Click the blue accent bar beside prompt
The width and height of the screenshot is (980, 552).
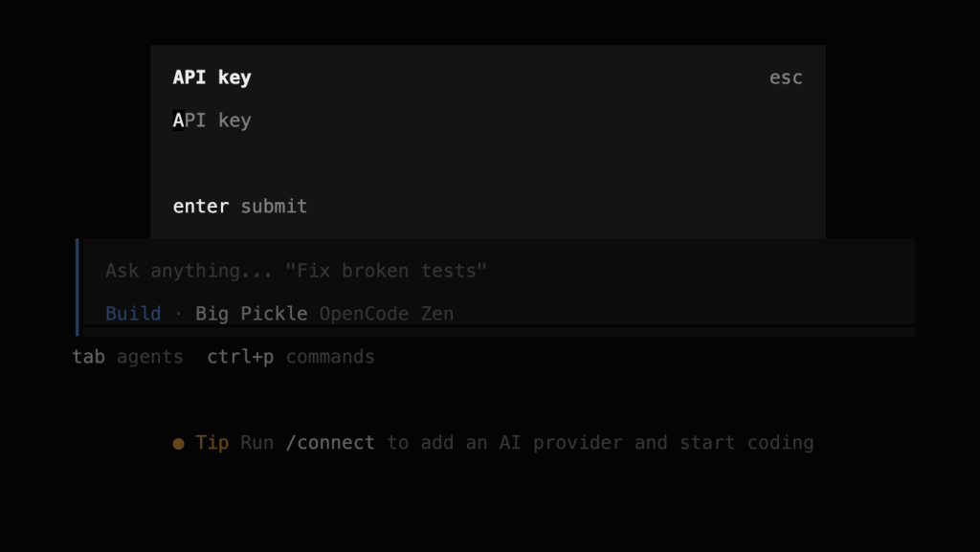78,287
